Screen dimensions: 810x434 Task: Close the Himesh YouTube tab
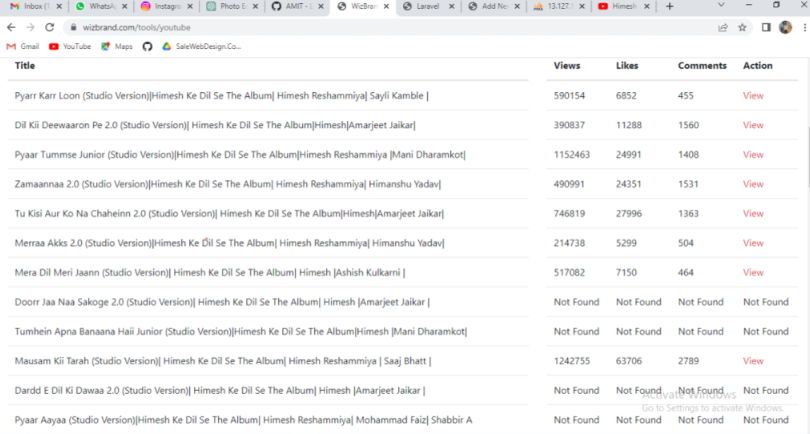click(x=647, y=6)
